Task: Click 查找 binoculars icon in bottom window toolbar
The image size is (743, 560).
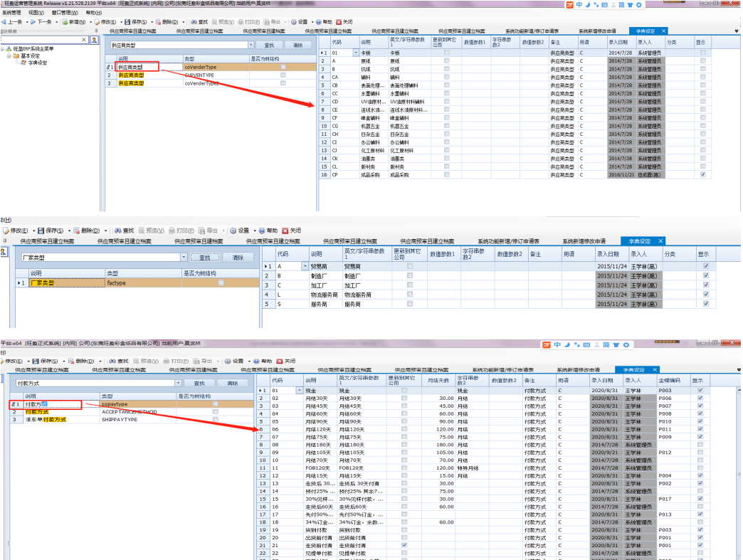Action: point(112,361)
